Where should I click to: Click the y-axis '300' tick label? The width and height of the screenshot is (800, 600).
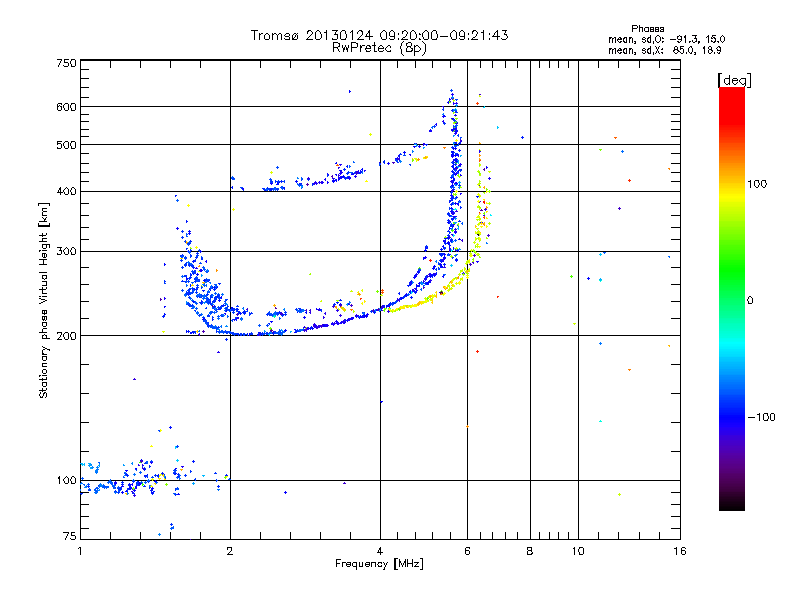click(x=67, y=252)
